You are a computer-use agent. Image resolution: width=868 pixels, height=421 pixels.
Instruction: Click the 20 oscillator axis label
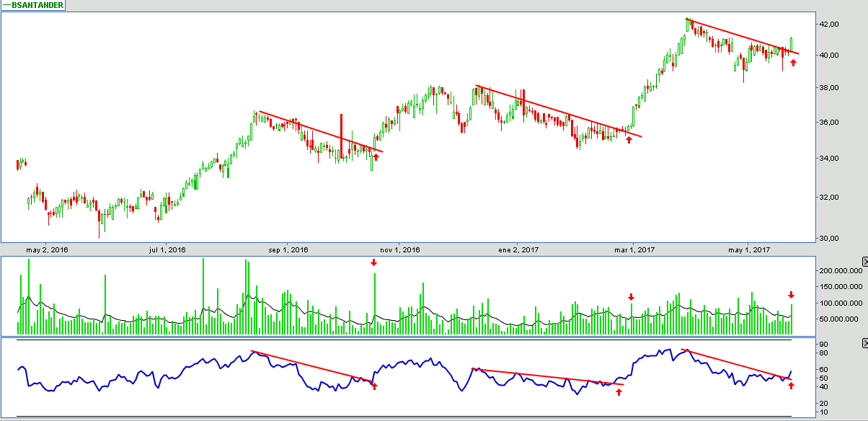pos(823,404)
